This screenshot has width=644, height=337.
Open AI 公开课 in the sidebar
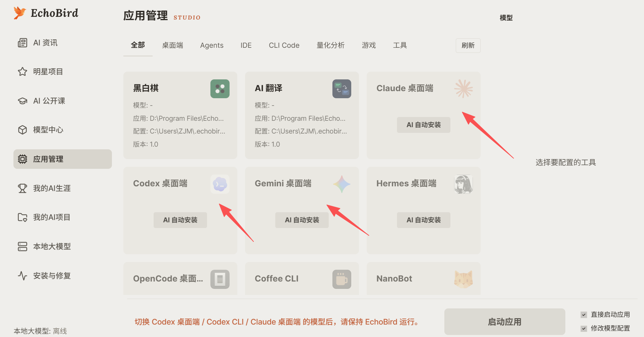(63, 101)
